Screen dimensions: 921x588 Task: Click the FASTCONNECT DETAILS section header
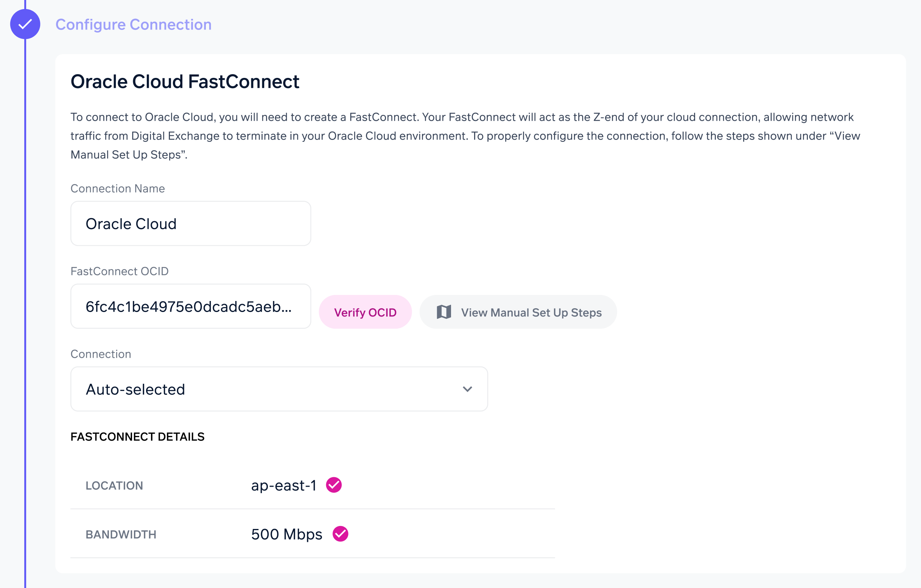click(137, 437)
